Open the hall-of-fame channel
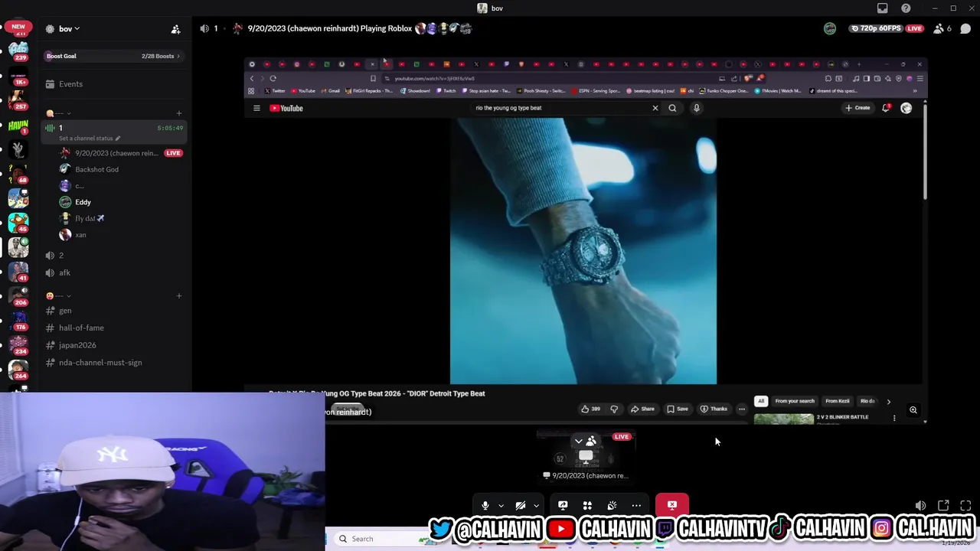The height and width of the screenshot is (551, 980). [x=113, y=328]
